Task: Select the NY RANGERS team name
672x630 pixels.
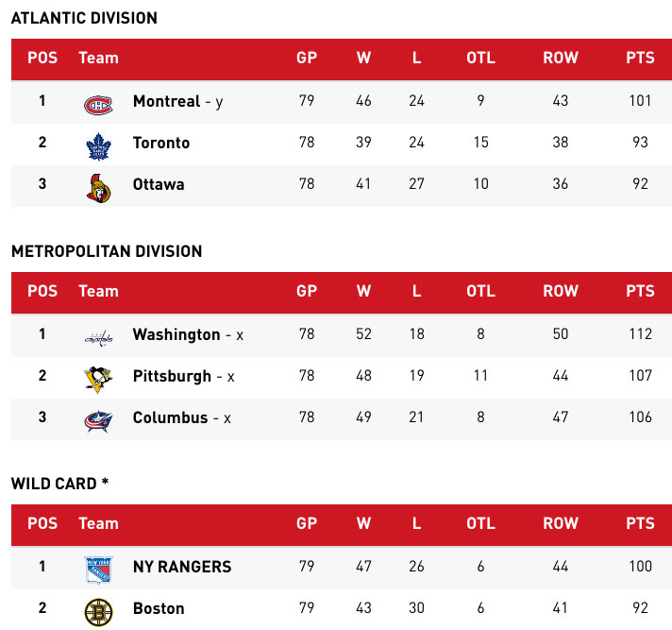Action: tap(182, 567)
